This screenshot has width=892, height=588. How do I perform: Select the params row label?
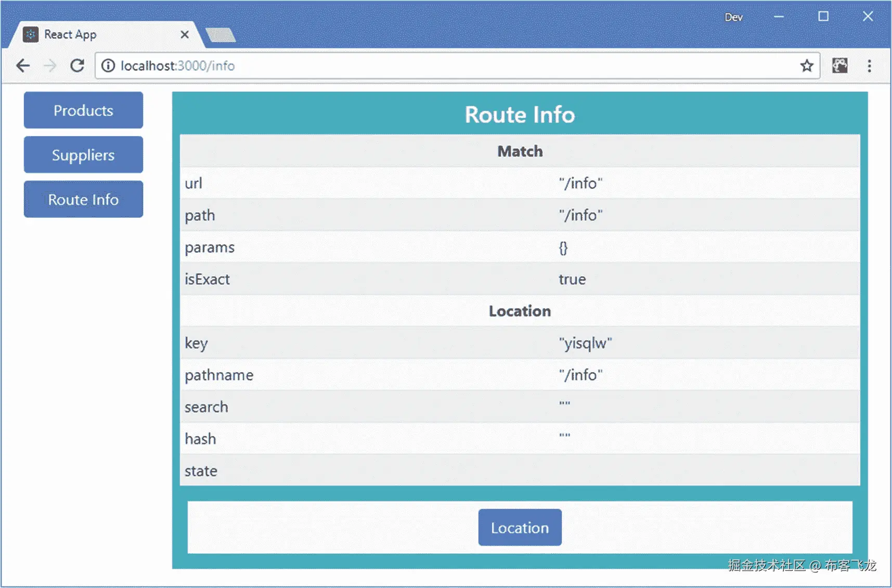(x=210, y=248)
